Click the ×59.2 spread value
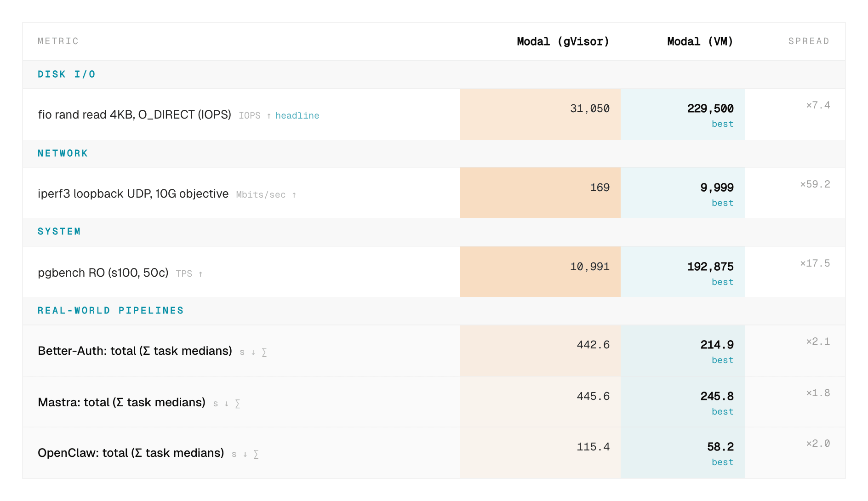 click(815, 184)
